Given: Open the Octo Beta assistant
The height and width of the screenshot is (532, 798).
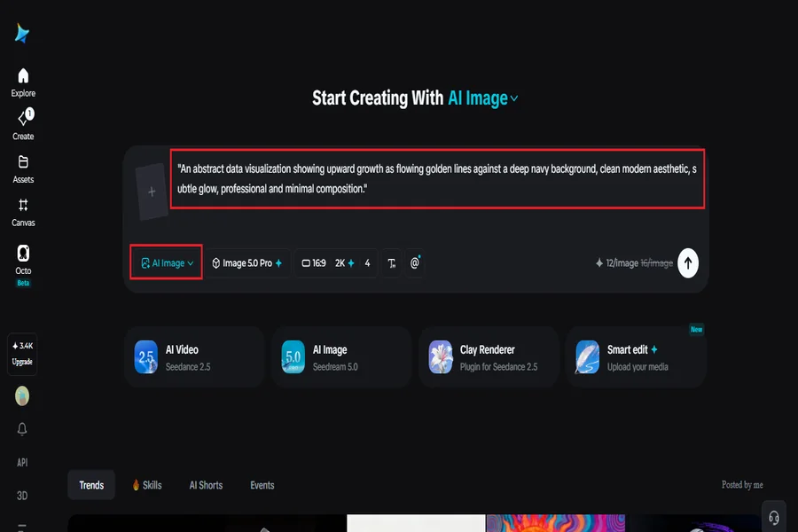Looking at the screenshot, I should coord(23,265).
